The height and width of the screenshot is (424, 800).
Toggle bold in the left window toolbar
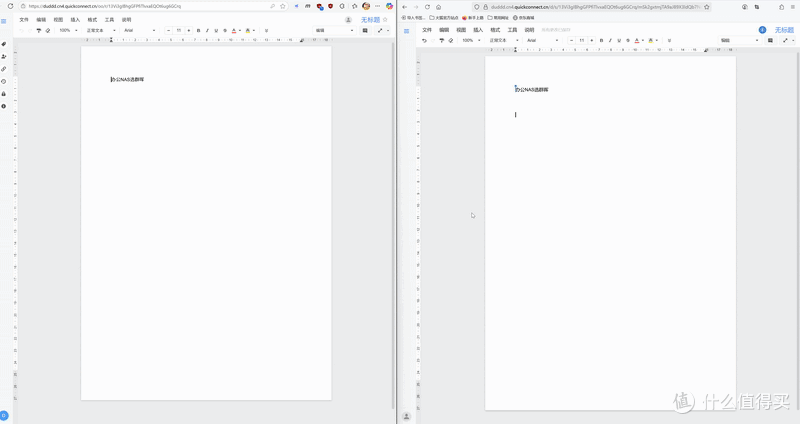point(198,31)
